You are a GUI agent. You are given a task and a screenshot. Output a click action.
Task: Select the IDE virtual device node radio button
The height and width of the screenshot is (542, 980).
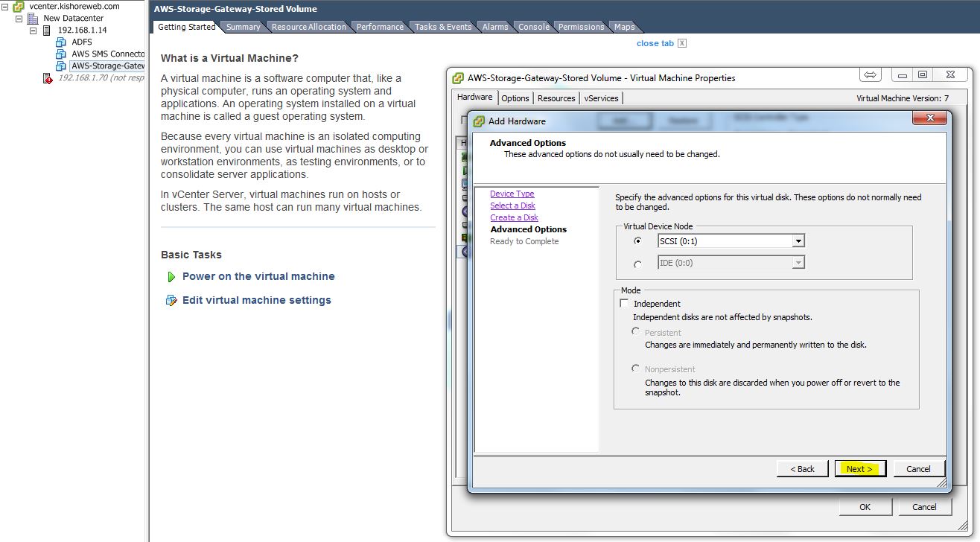pos(637,264)
